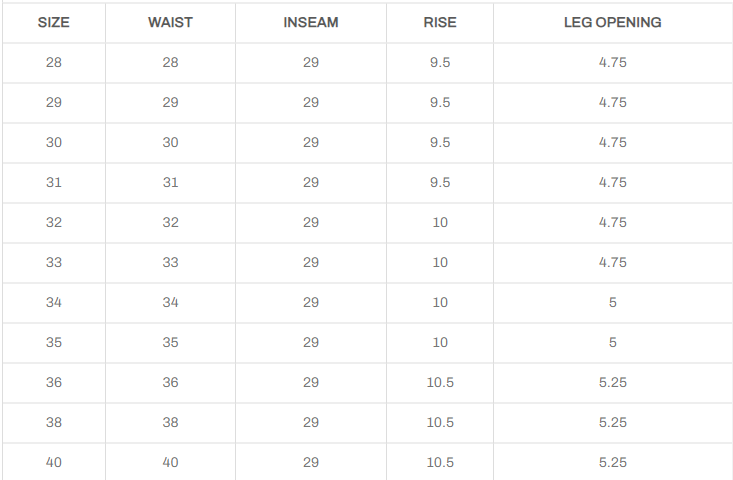Click leg opening 5.25 in size 40 row
Viewport: 733px width, 480px height.
(612, 462)
